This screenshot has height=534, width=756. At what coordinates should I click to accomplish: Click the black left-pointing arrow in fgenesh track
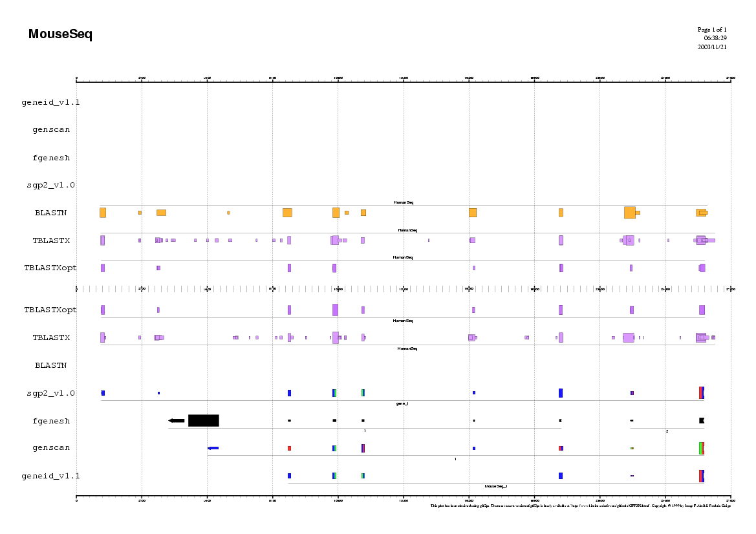click(176, 421)
